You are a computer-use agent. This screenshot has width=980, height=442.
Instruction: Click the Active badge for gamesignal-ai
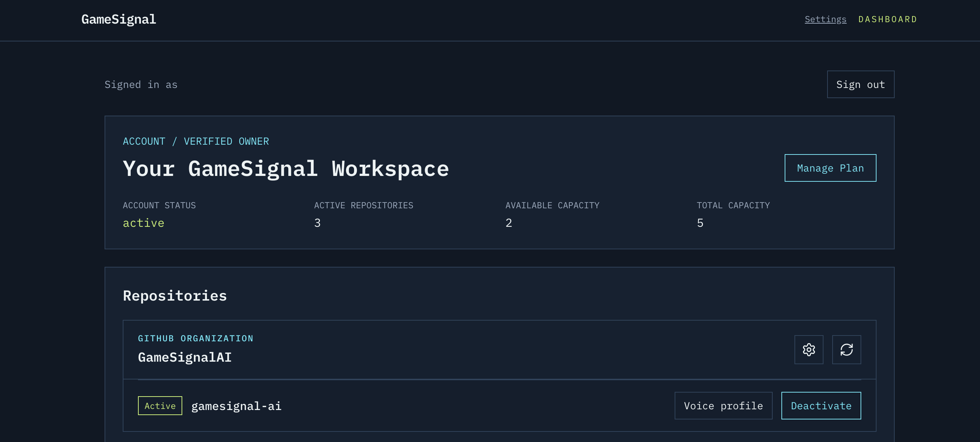160,405
